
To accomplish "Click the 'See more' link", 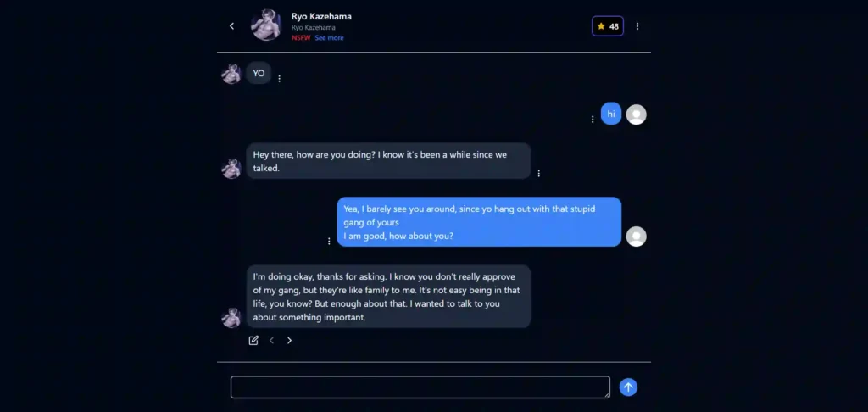I will pyautogui.click(x=330, y=37).
